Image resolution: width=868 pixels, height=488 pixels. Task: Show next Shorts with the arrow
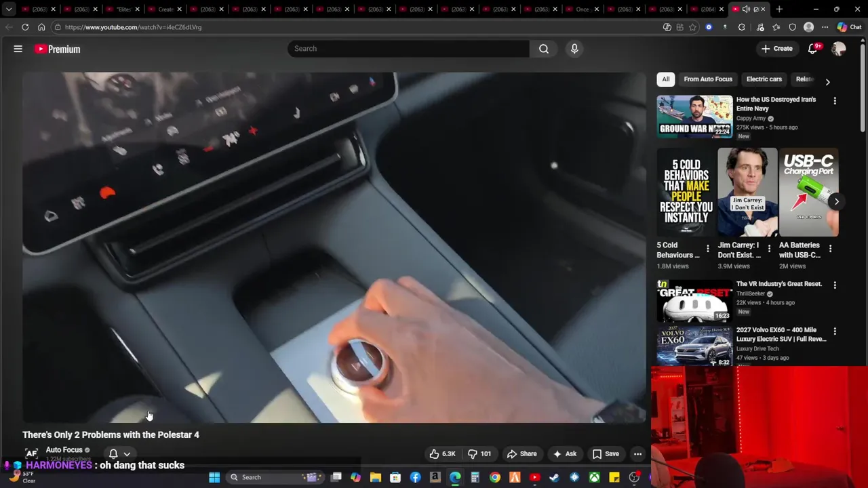(836, 201)
